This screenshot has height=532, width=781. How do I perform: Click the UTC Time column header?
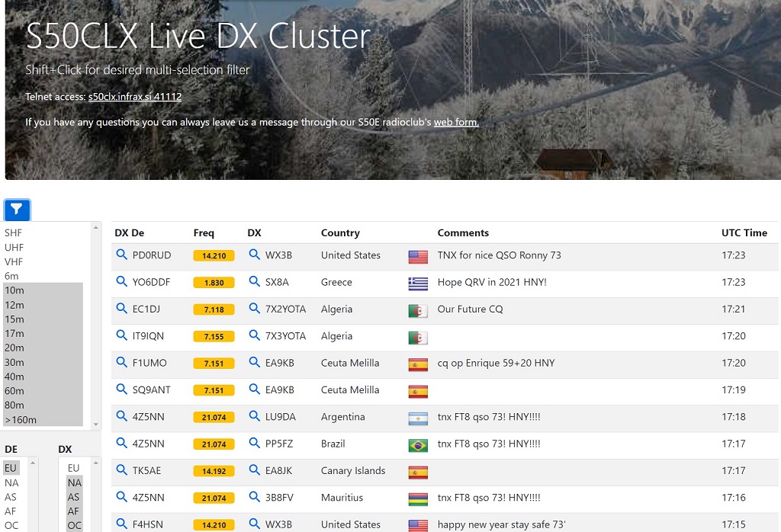click(x=744, y=233)
